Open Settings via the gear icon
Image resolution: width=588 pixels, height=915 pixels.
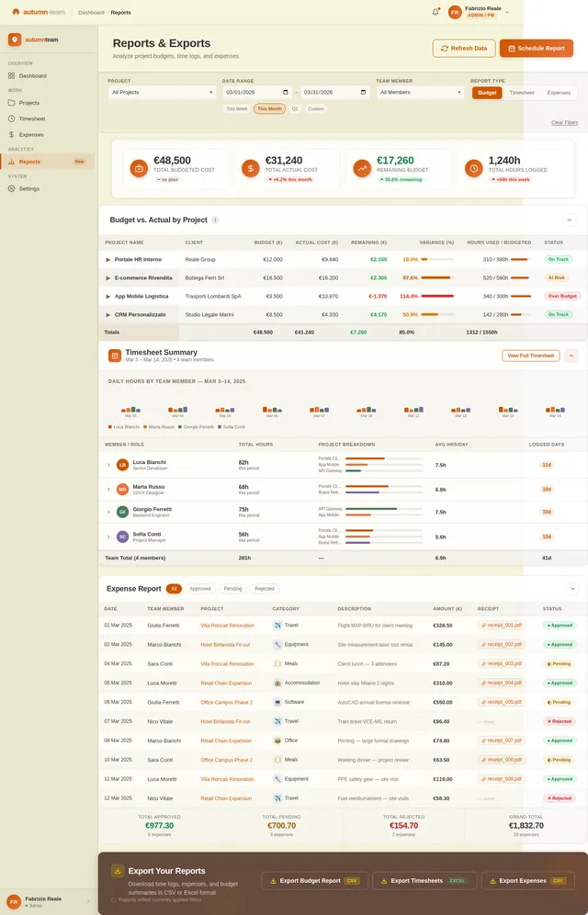click(11, 188)
